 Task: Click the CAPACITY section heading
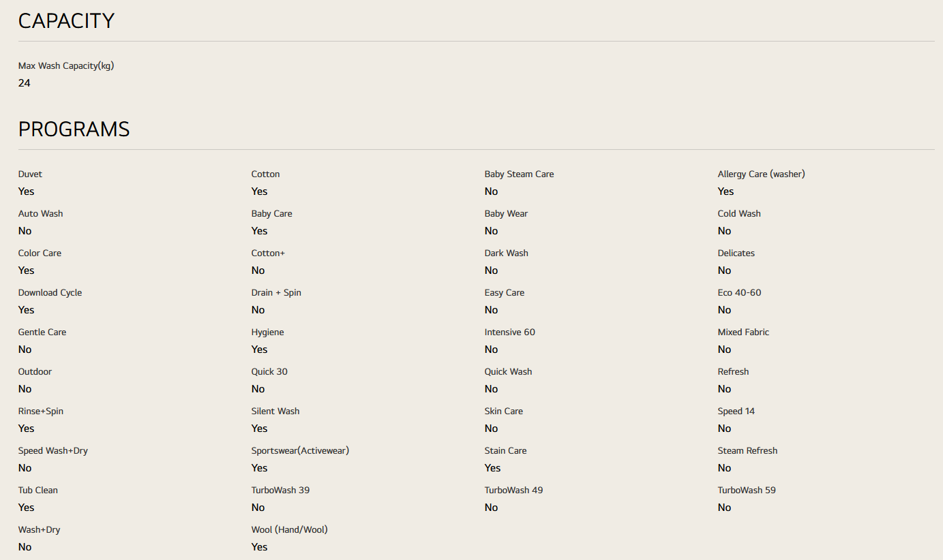pyautogui.click(x=66, y=21)
